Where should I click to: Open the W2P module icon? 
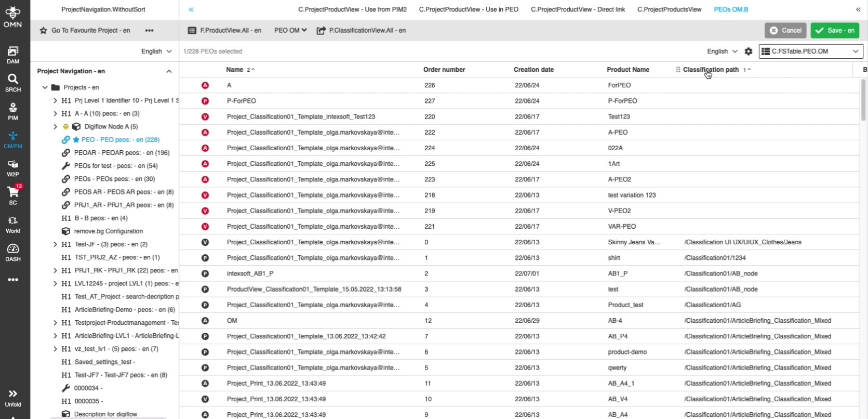tap(13, 167)
